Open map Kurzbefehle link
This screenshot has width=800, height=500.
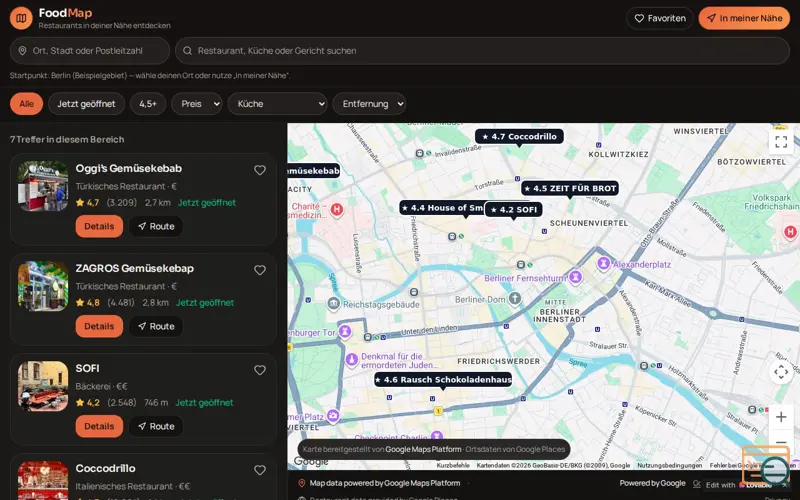(453, 465)
